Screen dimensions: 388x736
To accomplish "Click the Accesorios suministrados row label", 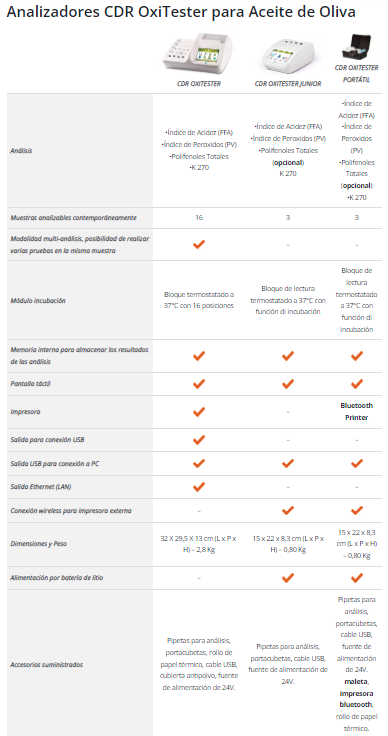I will 46,664.
